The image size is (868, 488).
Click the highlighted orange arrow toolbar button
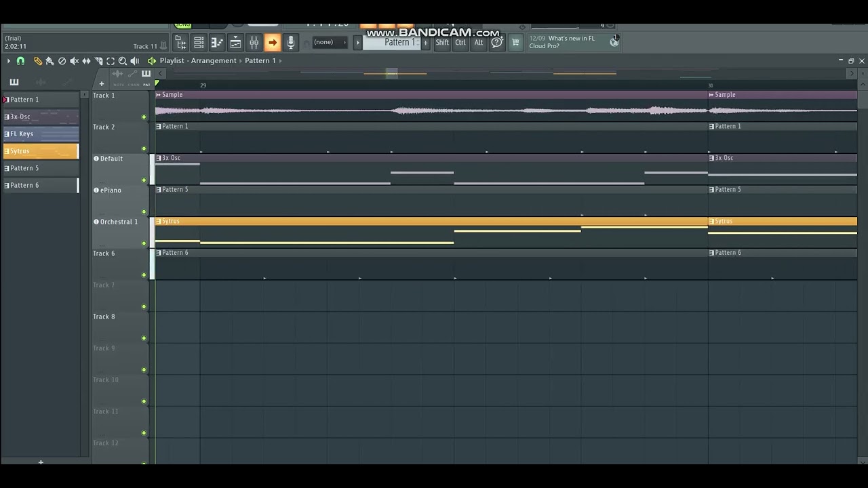[273, 43]
